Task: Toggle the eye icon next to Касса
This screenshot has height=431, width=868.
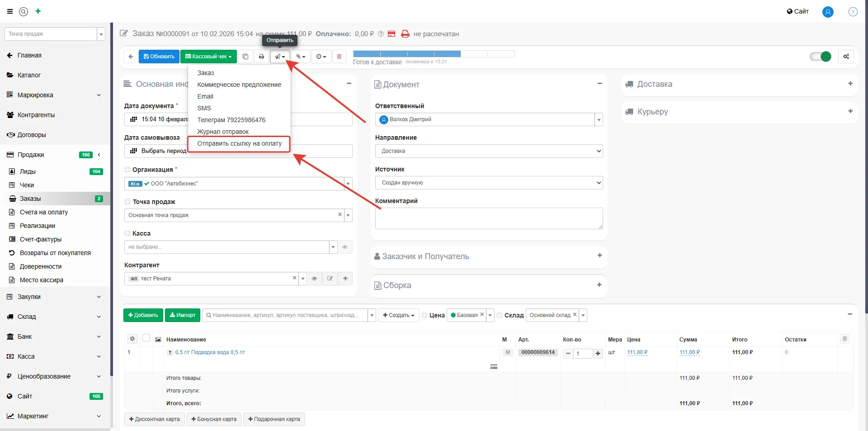Action: [x=345, y=247]
